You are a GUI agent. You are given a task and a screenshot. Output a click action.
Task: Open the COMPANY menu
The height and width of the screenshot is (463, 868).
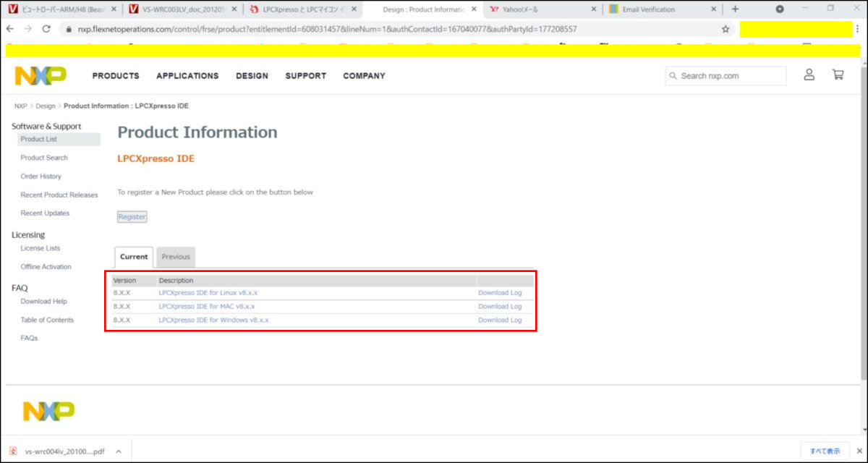364,76
